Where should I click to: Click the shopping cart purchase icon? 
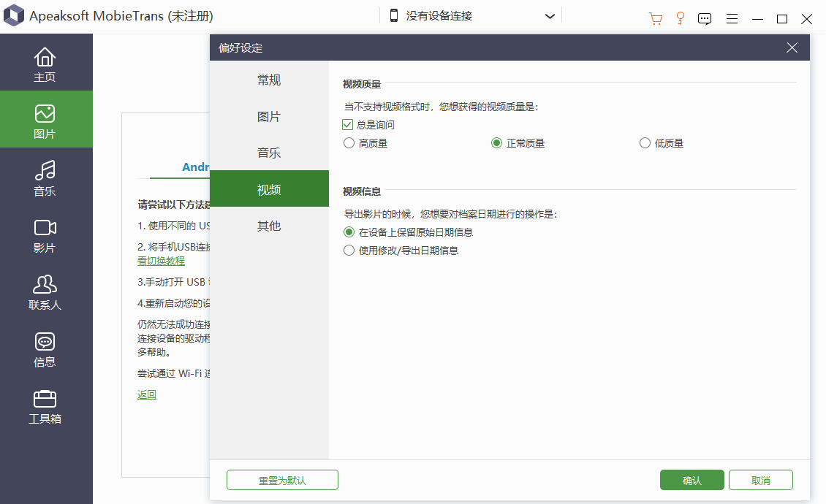click(656, 18)
